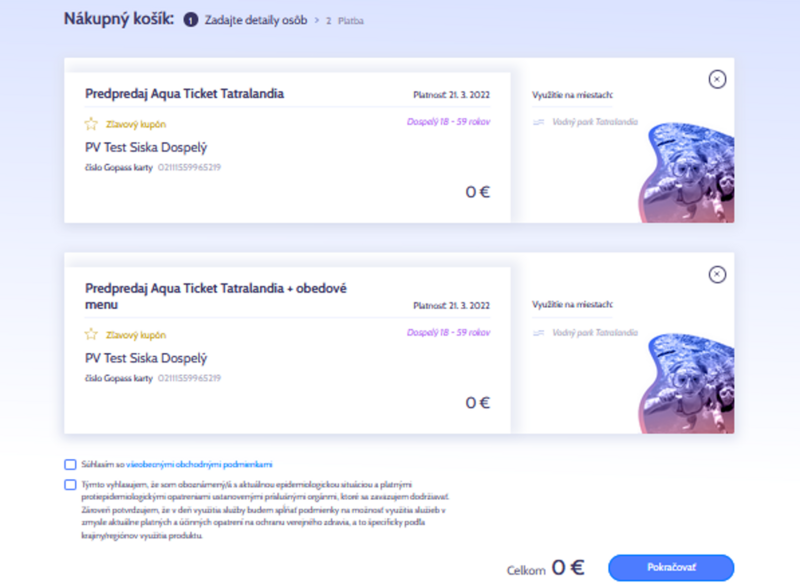The width and height of the screenshot is (800, 583).
Task: Click snorkeling image on first ticket card
Action: click(686, 172)
